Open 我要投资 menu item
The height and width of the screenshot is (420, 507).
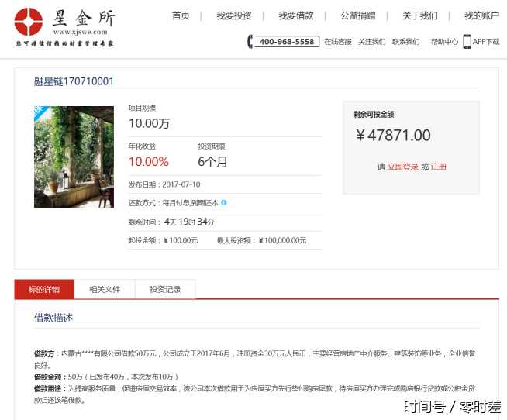[233, 15]
